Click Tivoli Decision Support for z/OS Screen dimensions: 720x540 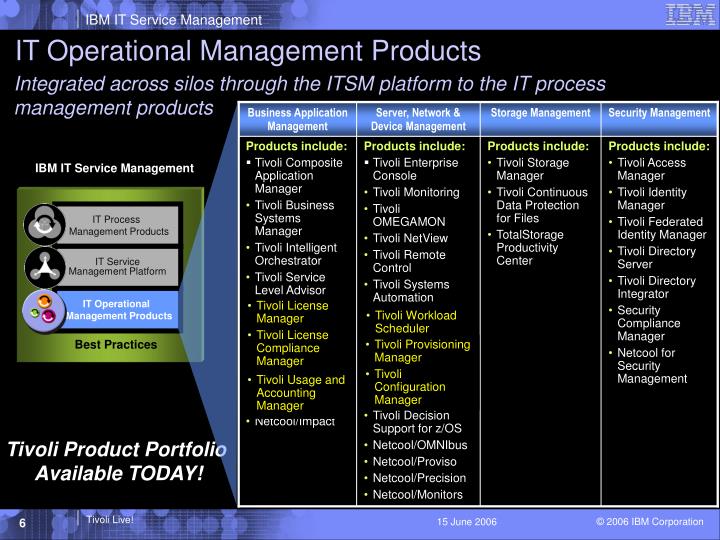[417, 422]
